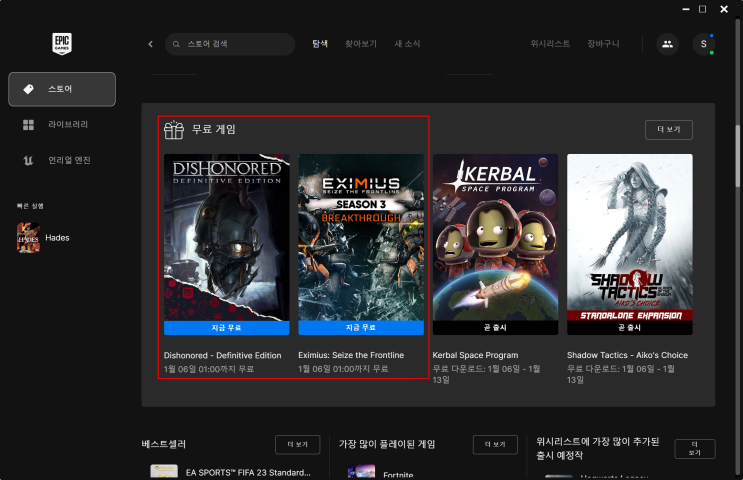Open the S profile avatar menu
The image size is (743, 480).
pos(704,44)
